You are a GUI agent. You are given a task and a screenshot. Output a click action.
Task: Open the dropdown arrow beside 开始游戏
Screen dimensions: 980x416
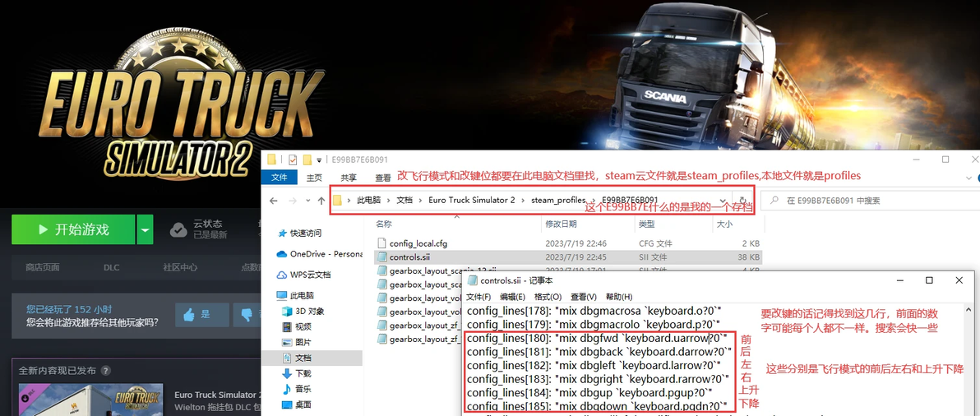[145, 229]
